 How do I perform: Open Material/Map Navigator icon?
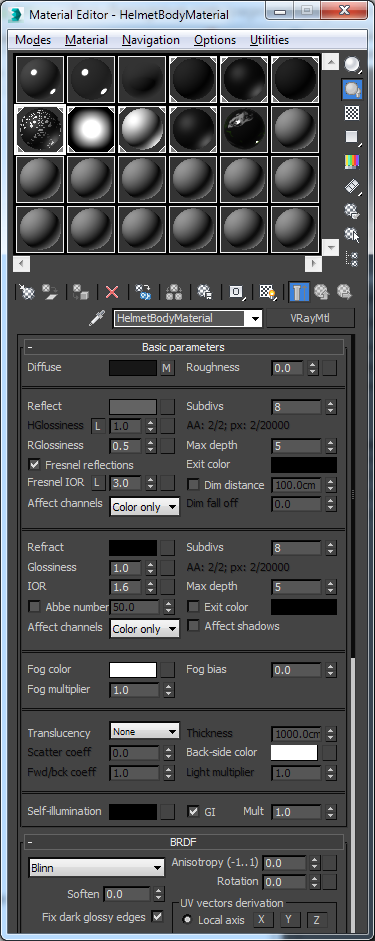352,259
